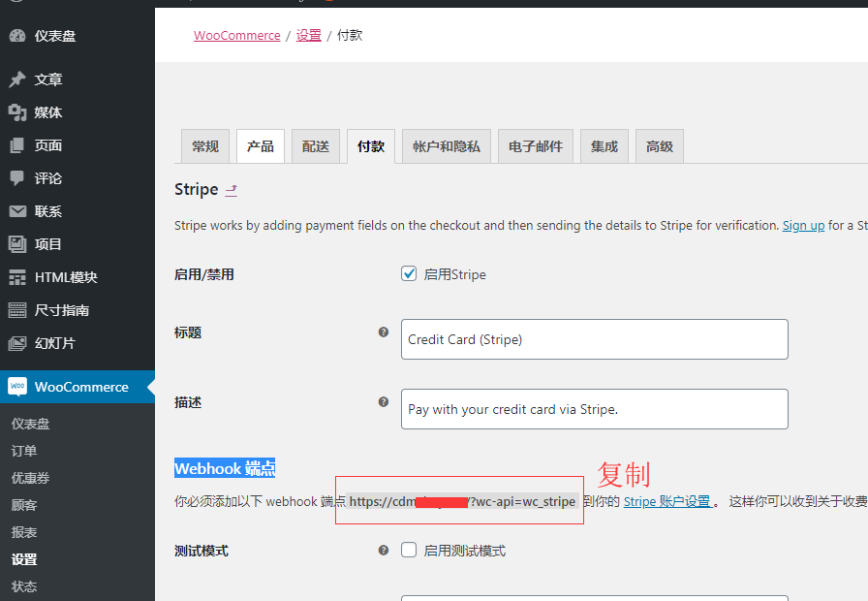This screenshot has height=601, width=868.
Task: Open the 高级 tab
Action: [x=660, y=146]
